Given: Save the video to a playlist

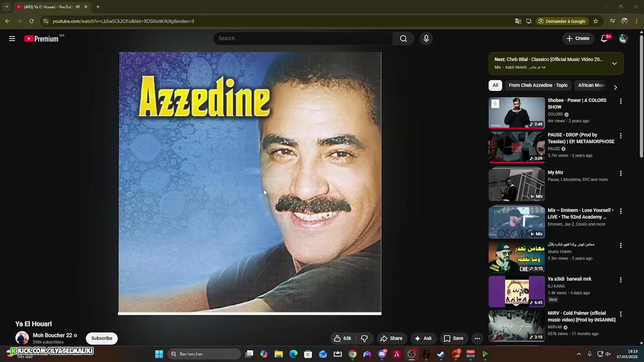Looking at the screenshot, I should [453, 338].
